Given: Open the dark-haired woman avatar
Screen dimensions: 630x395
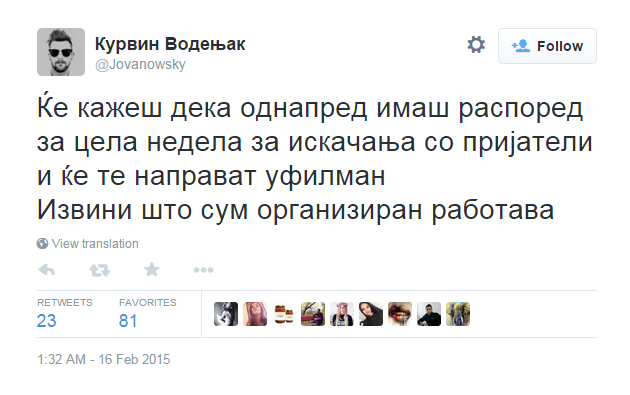Looking at the screenshot, I should pos(371,314).
